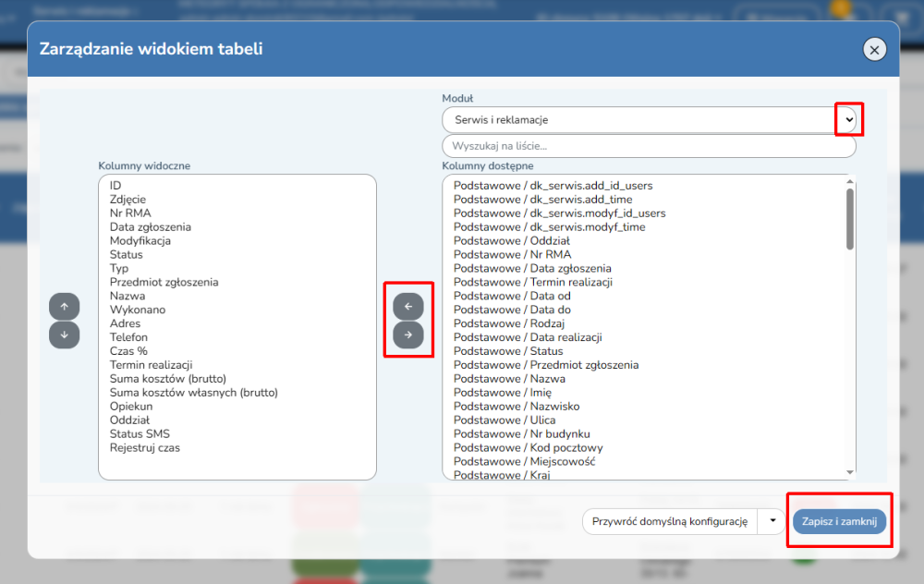Select Suma kosztów własnych (brutto) column
The height and width of the screenshot is (584, 924).
[x=194, y=393]
